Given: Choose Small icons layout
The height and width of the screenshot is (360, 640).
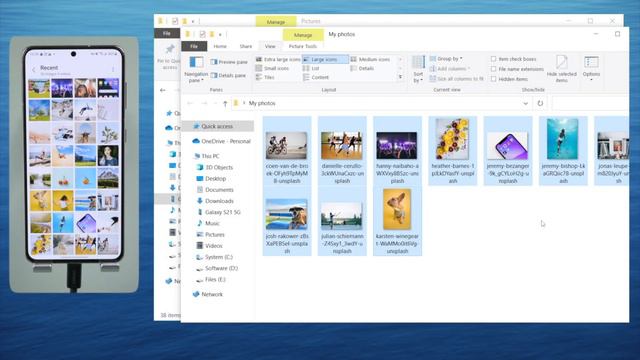Looking at the screenshot, I should [x=272, y=69].
